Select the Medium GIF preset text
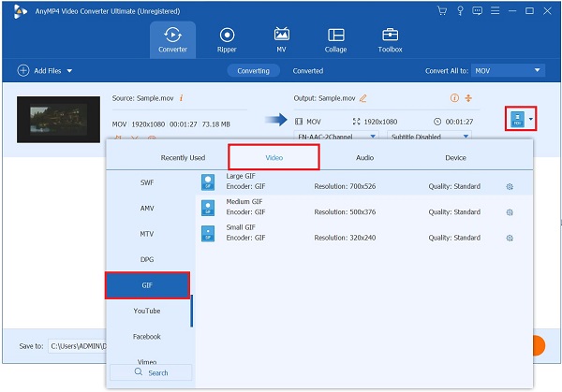The width and height of the screenshot is (562, 392). tap(244, 202)
